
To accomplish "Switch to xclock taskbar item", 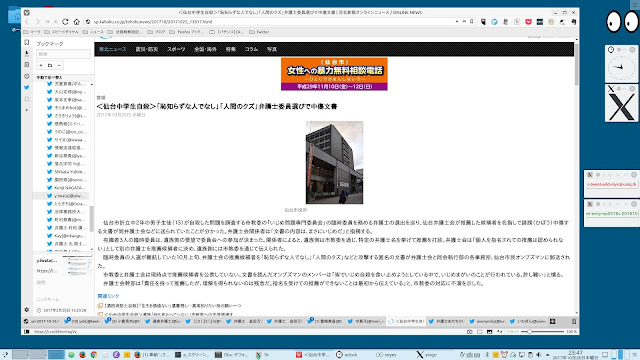I will [x=347, y=355].
